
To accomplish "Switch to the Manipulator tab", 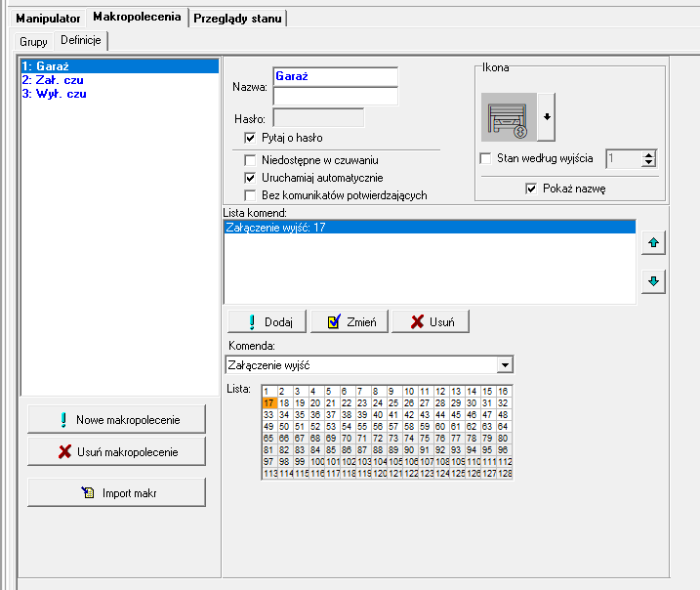I will point(48,19).
